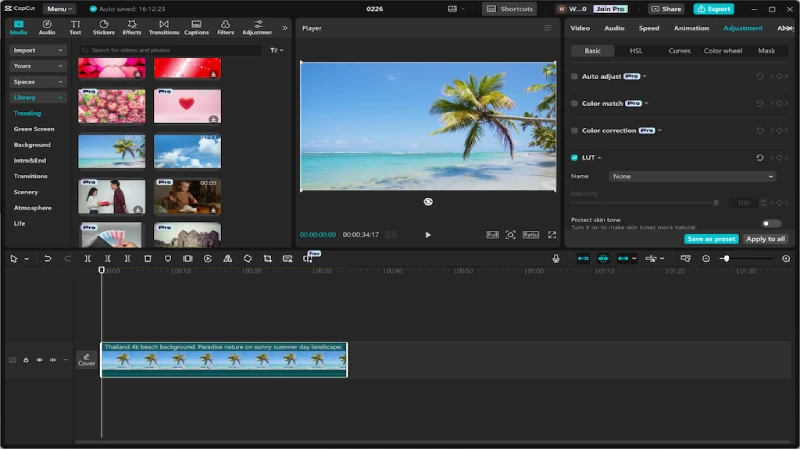800x450 pixels.
Task: Click the timeline zoom slider handle
Action: [727, 259]
